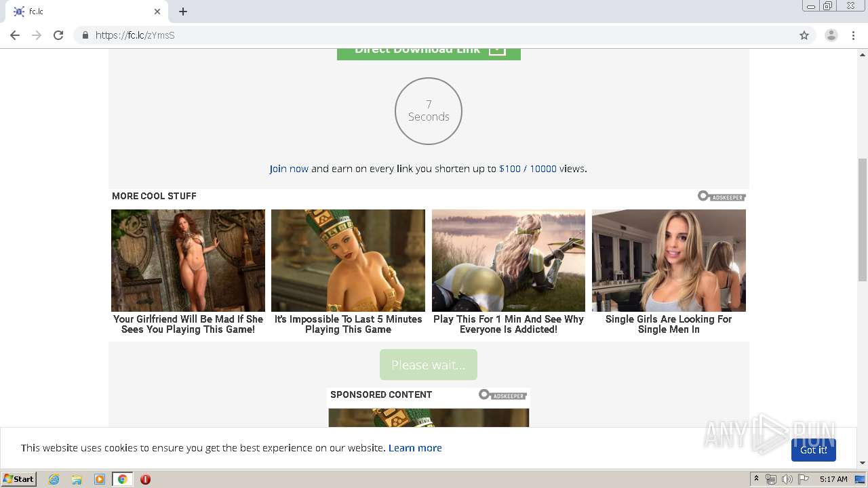Click 'Single Girls Are Looking For' caption

669,324
